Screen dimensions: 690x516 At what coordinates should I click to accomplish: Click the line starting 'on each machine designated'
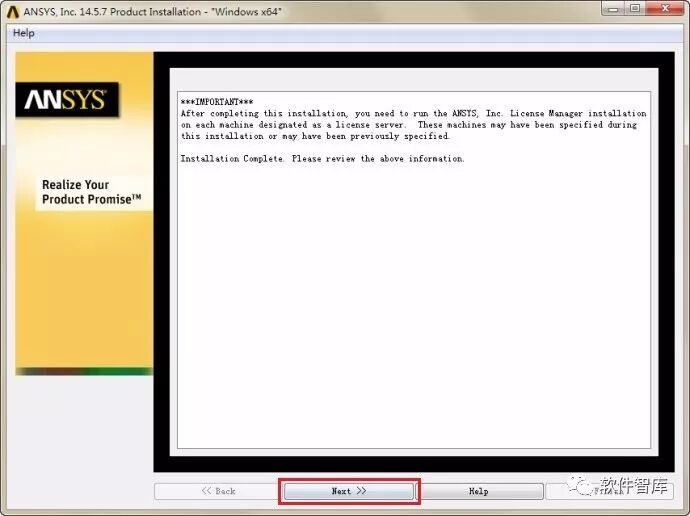(408, 125)
